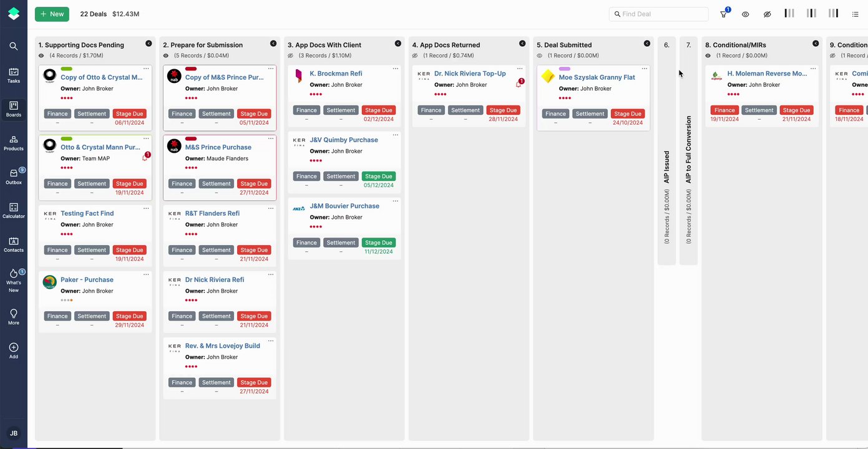Open the Products icon in sidebar
Viewport: 868px width, 449px height.
click(x=14, y=142)
